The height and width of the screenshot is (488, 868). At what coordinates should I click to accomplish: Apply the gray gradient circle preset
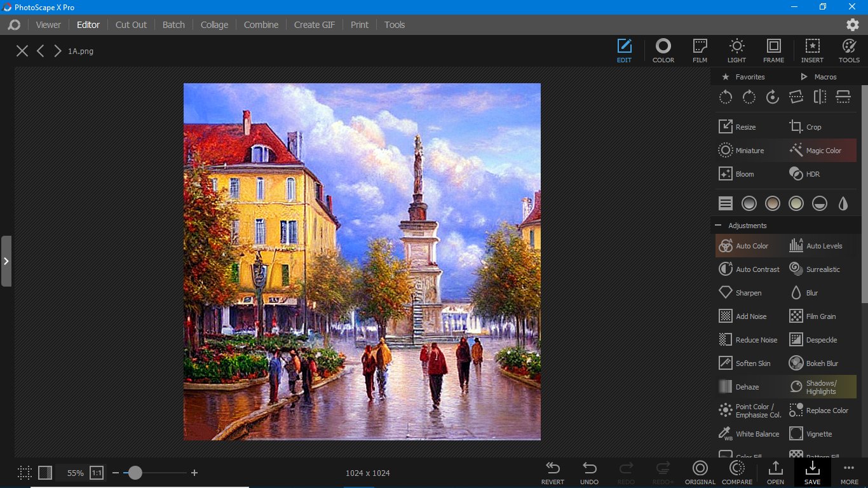point(749,203)
